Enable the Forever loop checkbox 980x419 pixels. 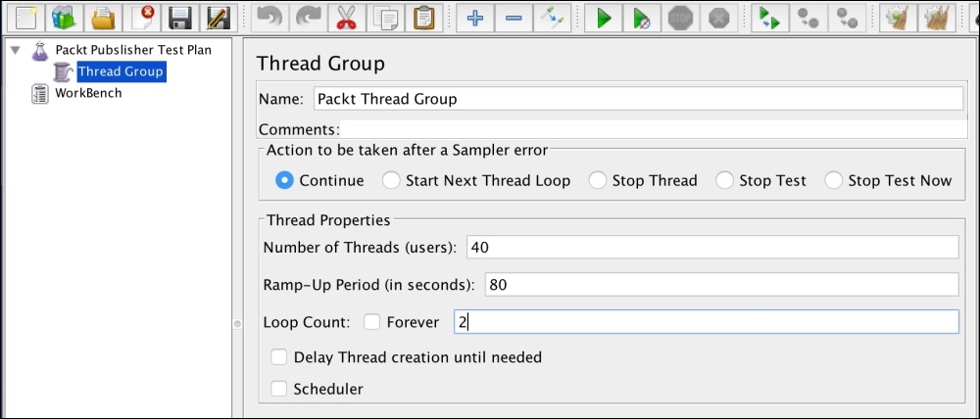tap(372, 322)
